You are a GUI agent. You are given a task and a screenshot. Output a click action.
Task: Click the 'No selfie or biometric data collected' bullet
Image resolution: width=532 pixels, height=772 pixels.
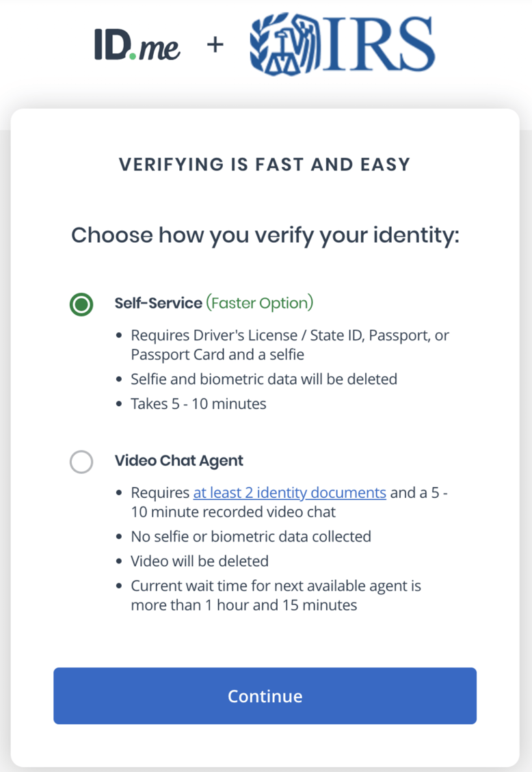tap(250, 536)
